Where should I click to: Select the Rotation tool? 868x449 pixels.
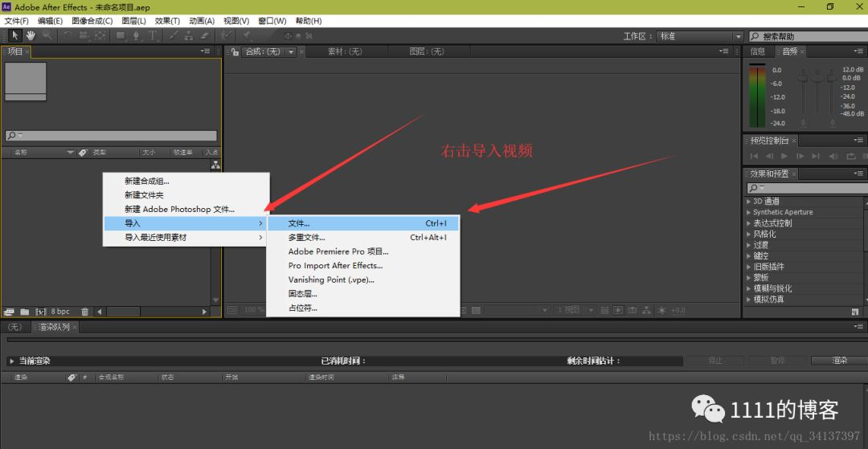[x=68, y=35]
